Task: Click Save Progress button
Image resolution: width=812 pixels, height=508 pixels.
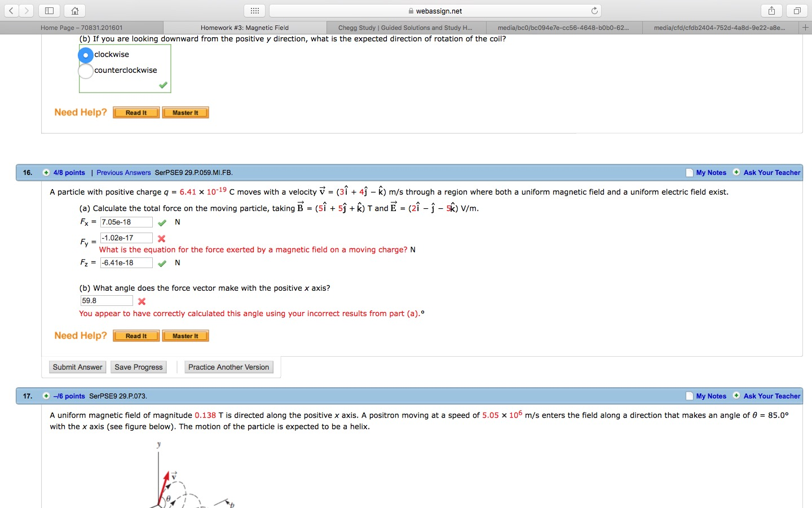Action: click(x=139, y=367)
